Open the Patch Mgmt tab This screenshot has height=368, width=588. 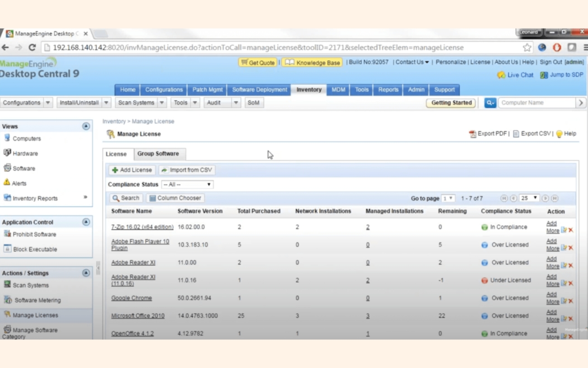[x=208, y=90]
